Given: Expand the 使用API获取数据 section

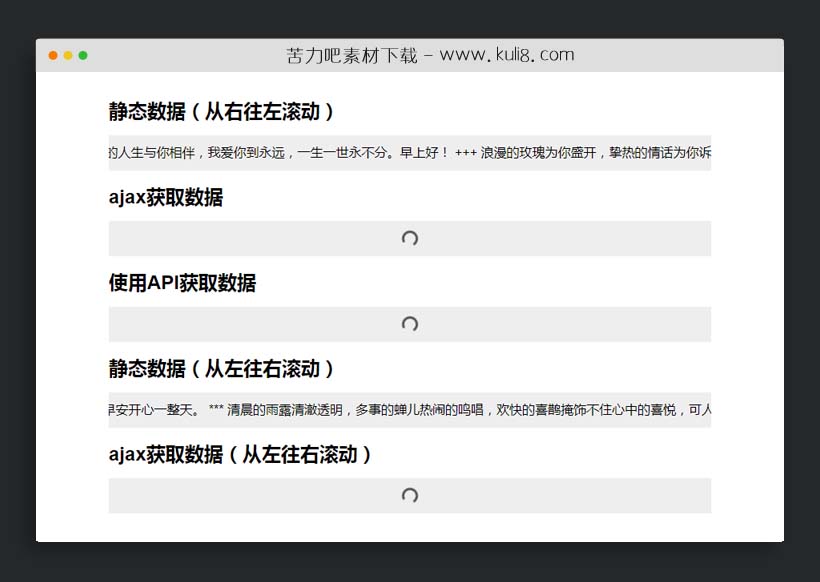Looking at the screenshot, I should coord(183,283).
